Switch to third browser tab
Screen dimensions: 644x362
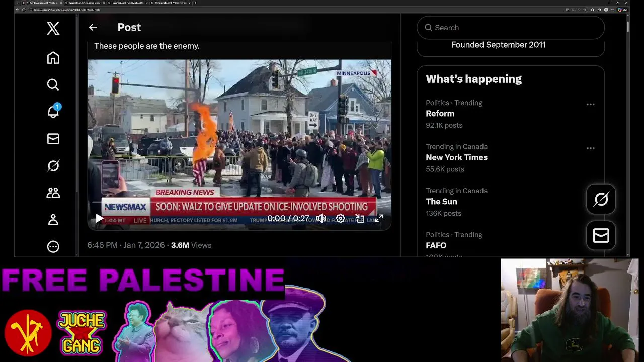coord(127,3)
